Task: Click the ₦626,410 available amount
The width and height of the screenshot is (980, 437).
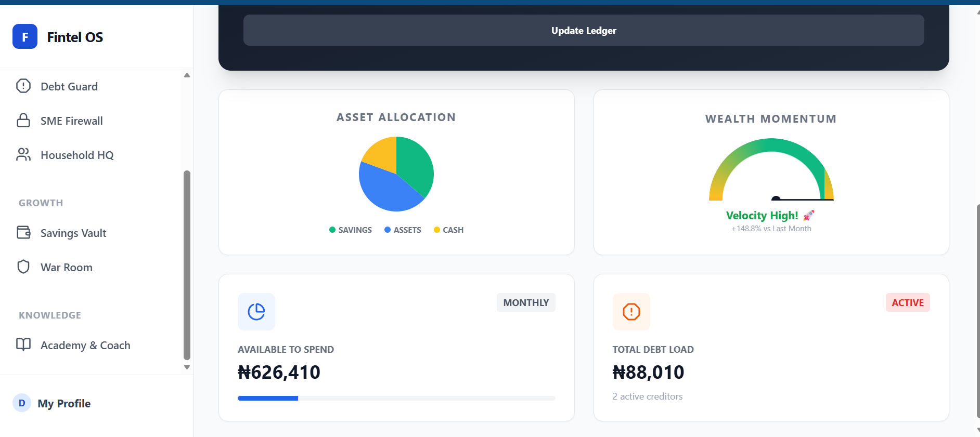Action: [x=279, y=372]
